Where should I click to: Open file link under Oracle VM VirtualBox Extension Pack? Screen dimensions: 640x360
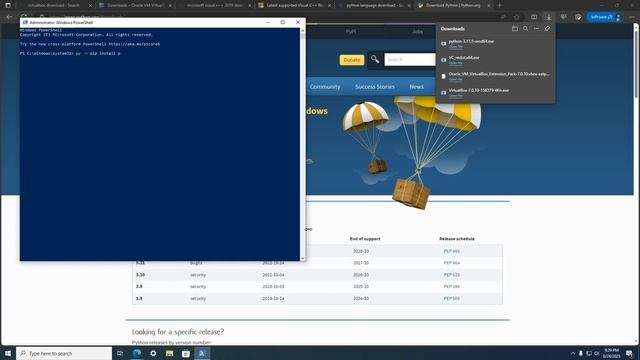pos(456,79)
